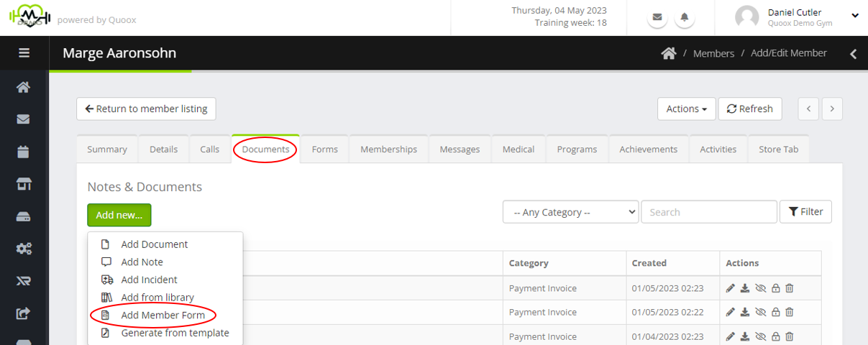Delete the 01/05/2023 02:23 invoice

790,288
